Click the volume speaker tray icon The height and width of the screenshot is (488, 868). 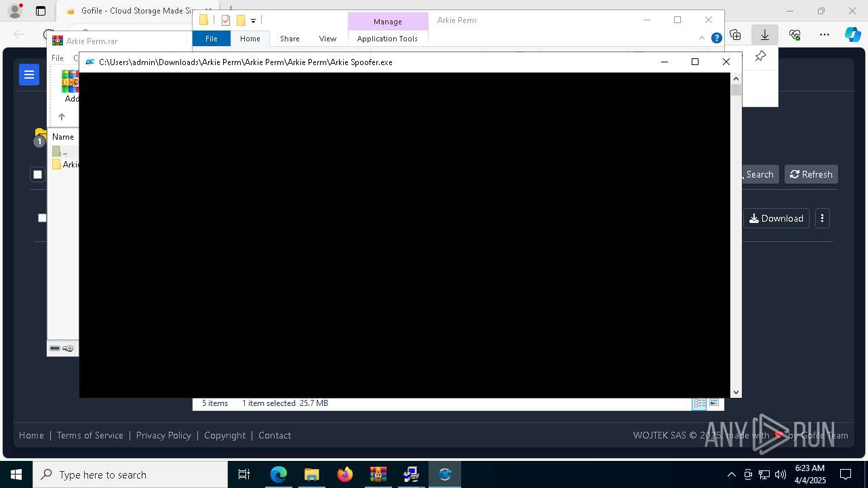pyautogui.click(x=781, y=474)
